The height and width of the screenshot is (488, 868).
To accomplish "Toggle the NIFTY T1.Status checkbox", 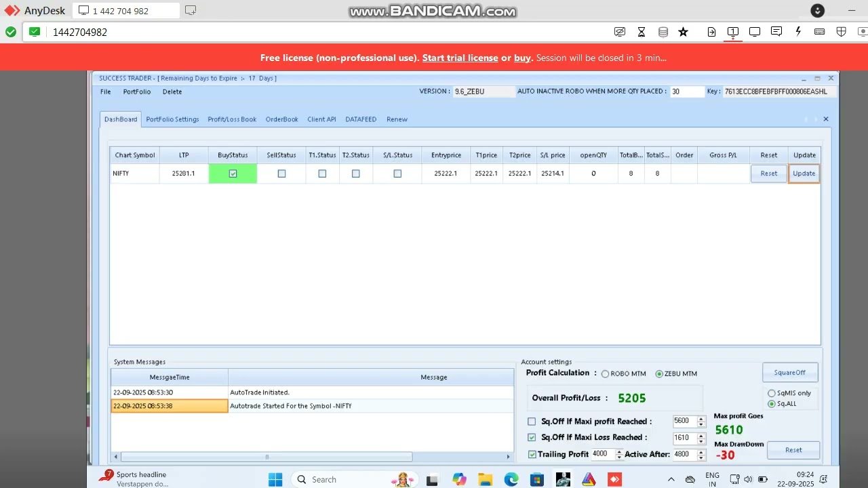I will [x=322, y=174].
